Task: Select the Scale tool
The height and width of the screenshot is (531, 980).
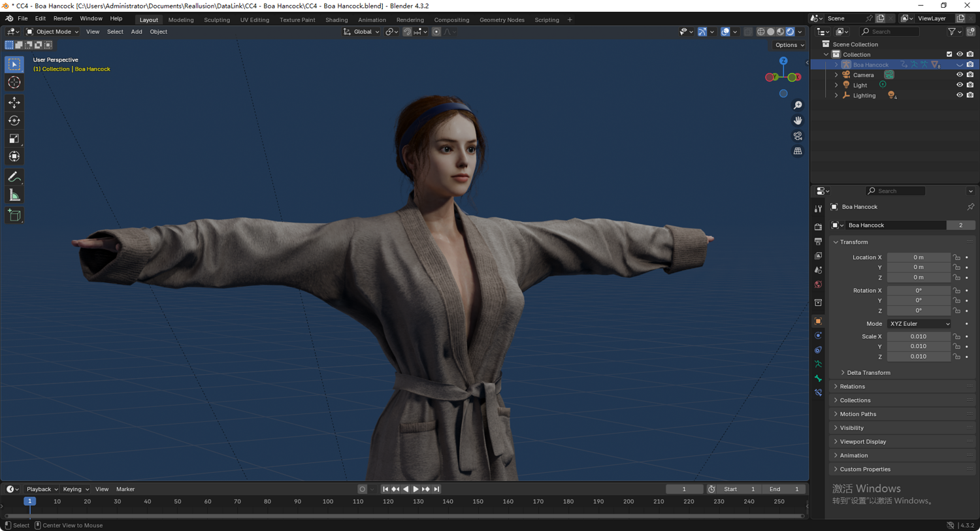Action: click(14, 138)
